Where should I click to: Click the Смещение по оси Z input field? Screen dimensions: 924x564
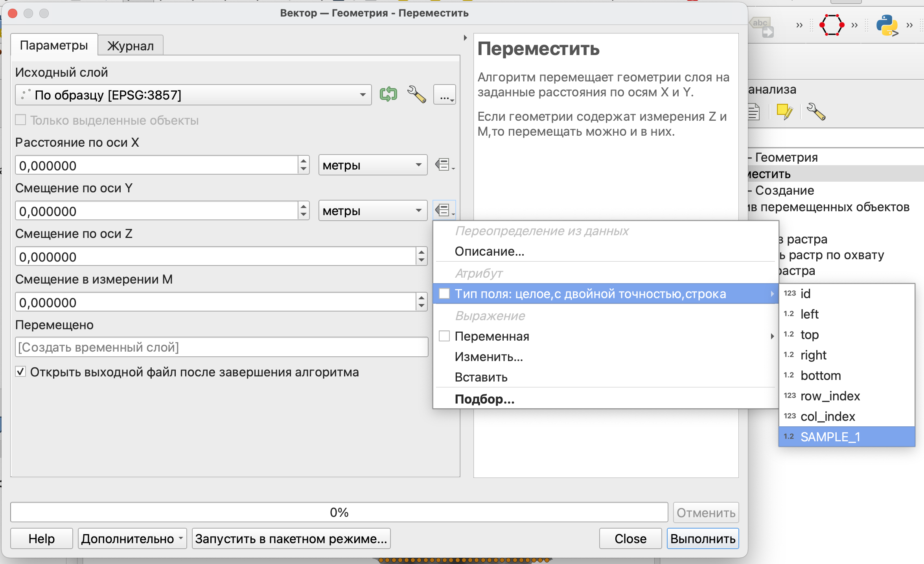click(x=215, y=257)
